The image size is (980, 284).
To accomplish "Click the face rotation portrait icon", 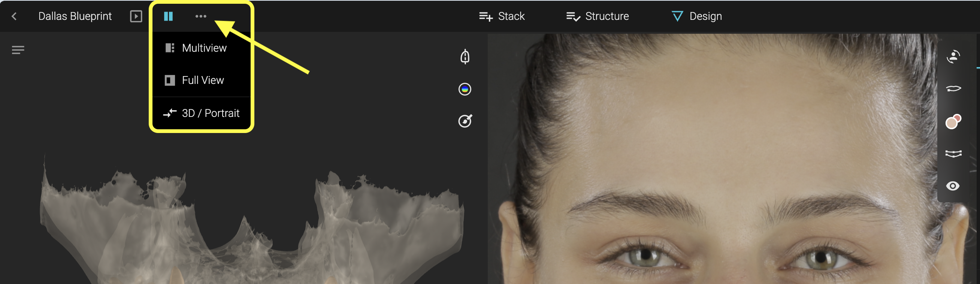I will click(x=953, y=57).
